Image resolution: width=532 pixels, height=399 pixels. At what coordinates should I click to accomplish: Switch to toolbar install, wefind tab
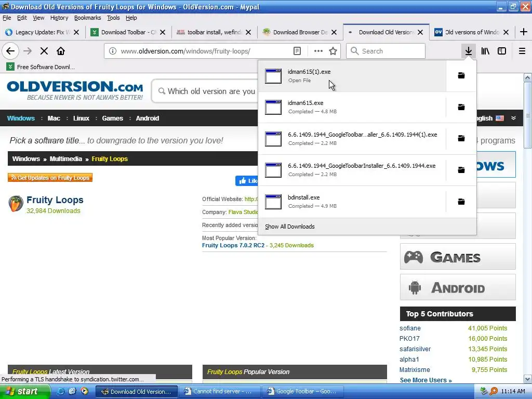(x=214, y=32)
